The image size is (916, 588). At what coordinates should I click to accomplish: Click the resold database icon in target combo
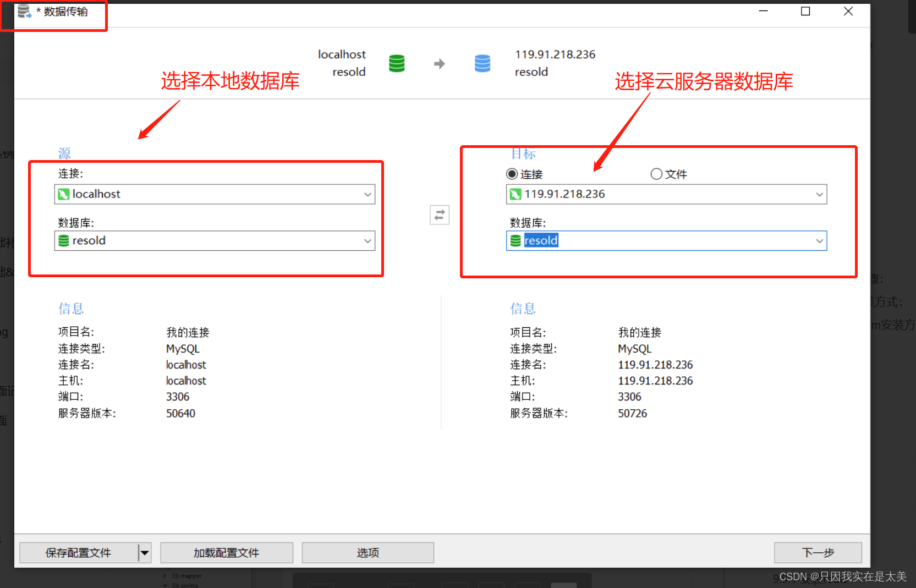[x=515, y=241]
